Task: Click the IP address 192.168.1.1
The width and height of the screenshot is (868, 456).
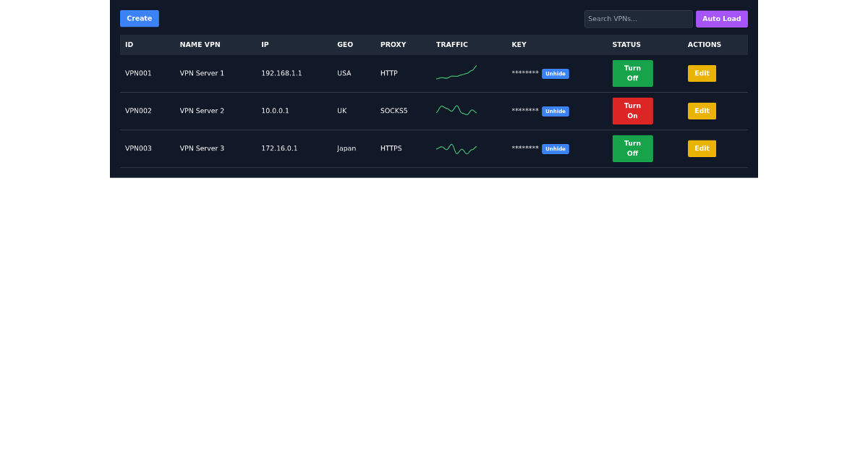Action: pyautogui.click(x=281, y=74)
